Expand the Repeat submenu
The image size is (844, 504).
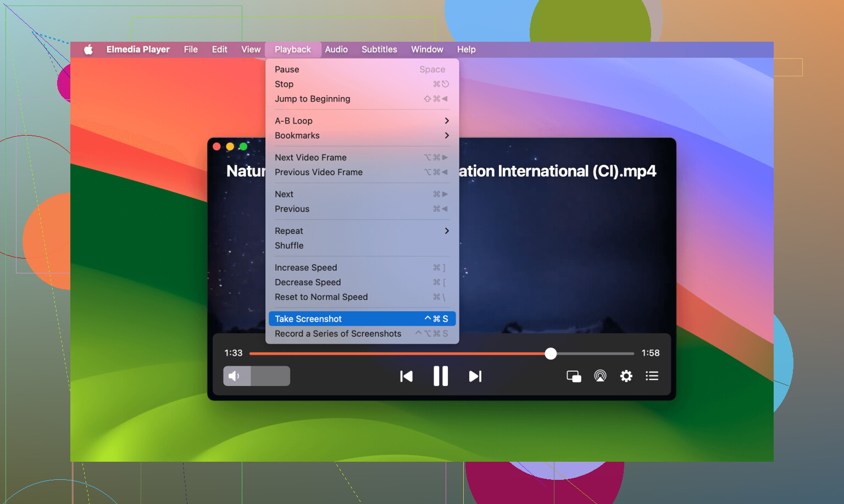point(362,231)
